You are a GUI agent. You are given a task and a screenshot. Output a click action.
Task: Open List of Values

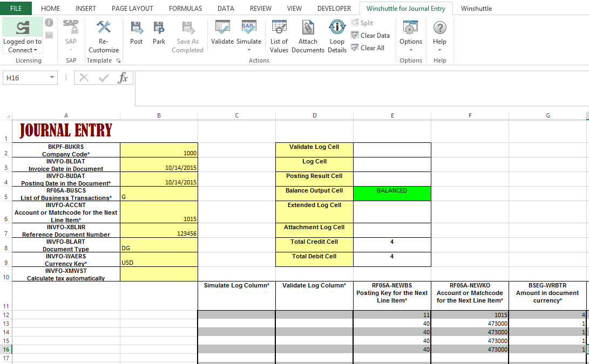pos(279,37)
